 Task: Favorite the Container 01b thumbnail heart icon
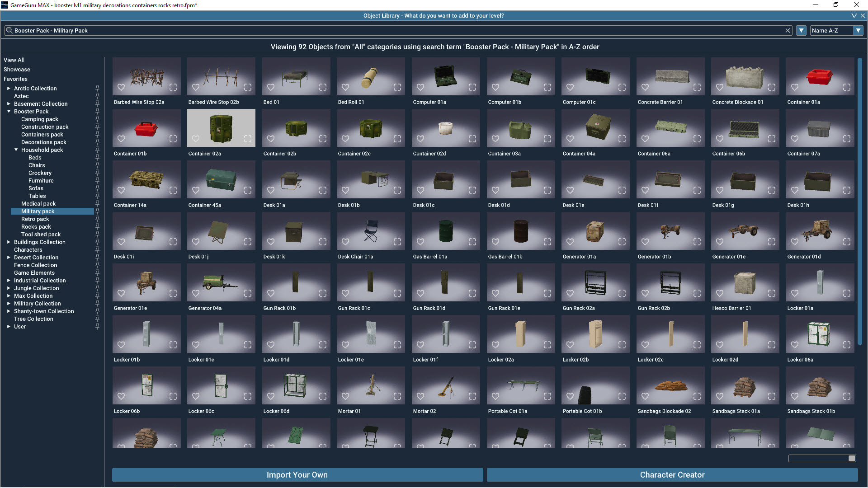(121, 139)
